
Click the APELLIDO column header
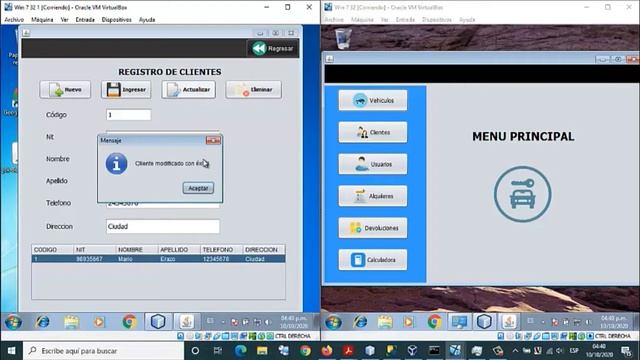click(x=179, y=249)
